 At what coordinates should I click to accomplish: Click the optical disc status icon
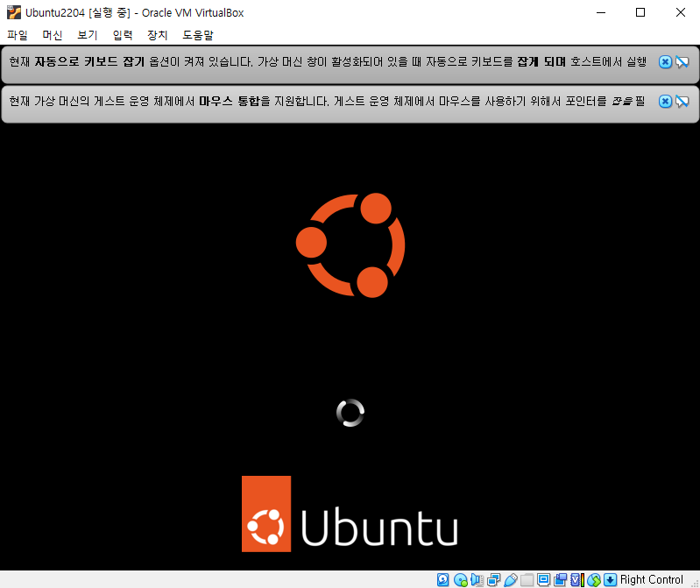click(x=460, y=579)
